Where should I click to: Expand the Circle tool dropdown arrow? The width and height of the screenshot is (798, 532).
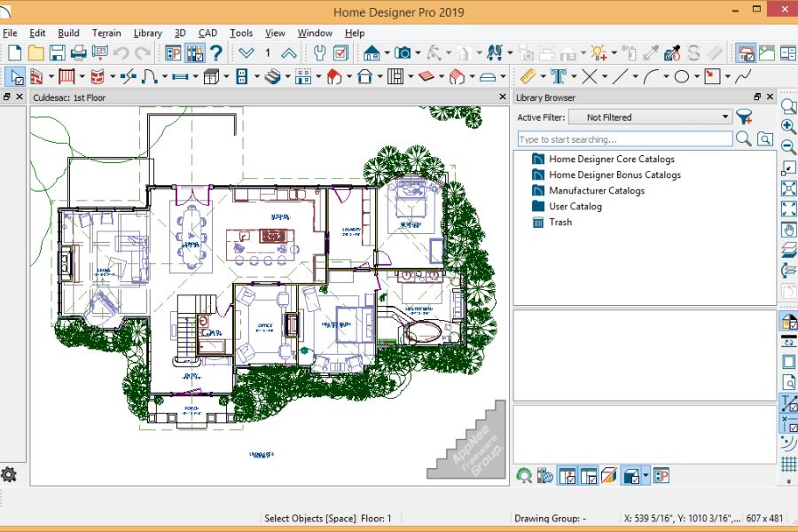[x=697, y=77]
